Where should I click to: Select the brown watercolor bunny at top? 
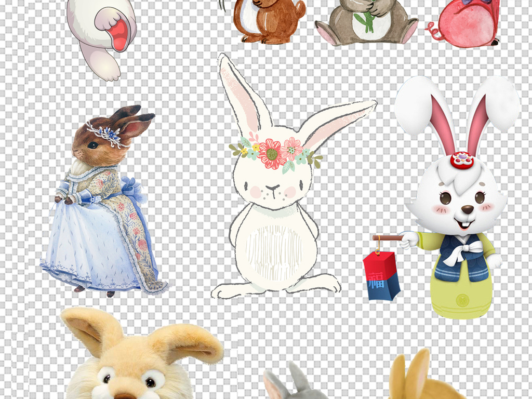coord(270,21)
